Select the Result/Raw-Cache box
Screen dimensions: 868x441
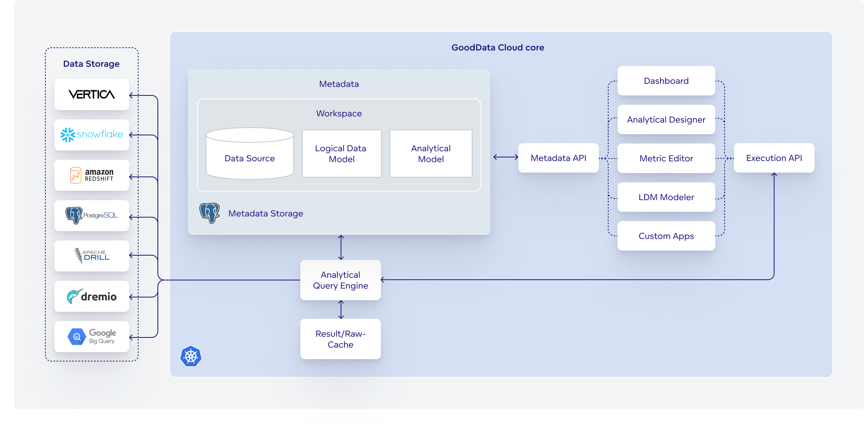[x=341, y=339]
